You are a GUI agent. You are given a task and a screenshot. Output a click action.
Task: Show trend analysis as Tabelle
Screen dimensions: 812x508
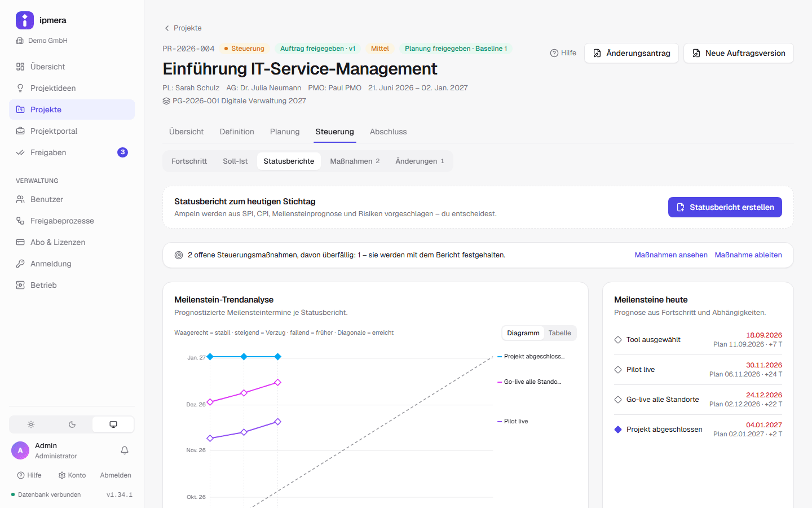[560, 333]
